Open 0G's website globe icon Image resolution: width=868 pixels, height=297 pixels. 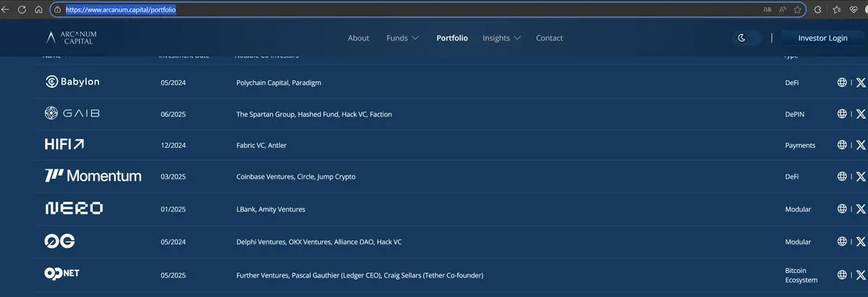(842, 241)
